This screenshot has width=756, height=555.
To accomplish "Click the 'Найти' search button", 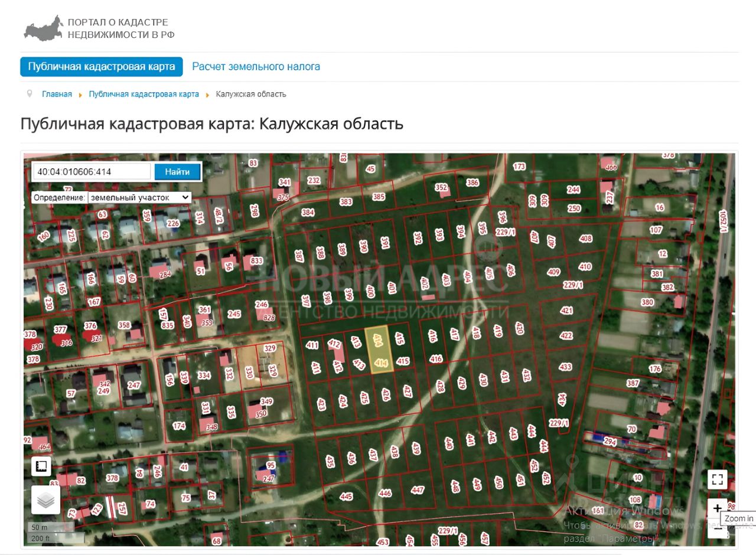I will pyautogui.click(x=177, y=172).
